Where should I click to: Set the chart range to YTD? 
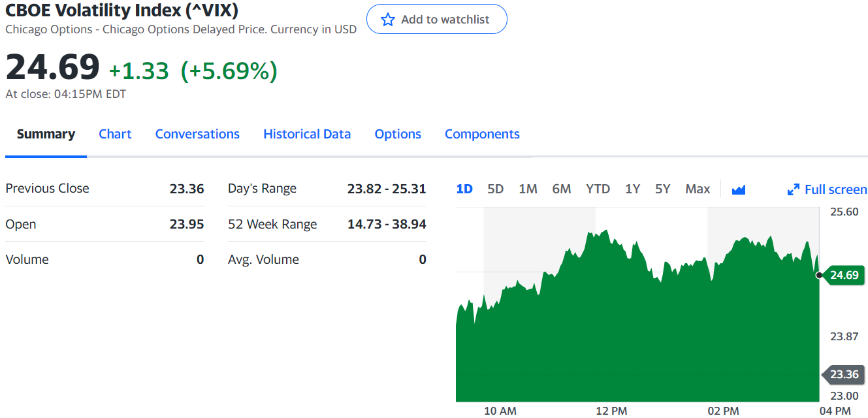click(x=598, y=189)
